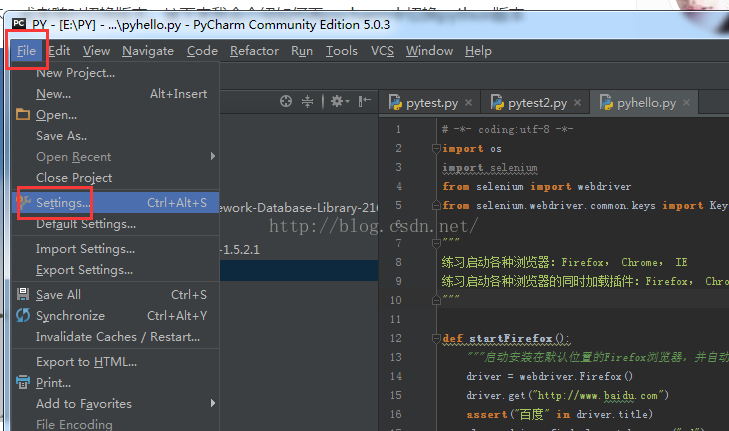Click the assert line in editor

point(560,414)
